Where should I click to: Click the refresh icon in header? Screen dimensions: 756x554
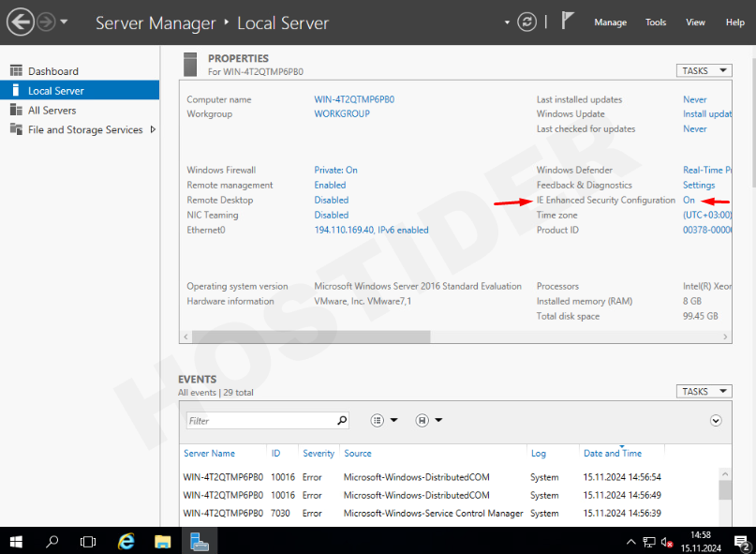click(528, 22)
